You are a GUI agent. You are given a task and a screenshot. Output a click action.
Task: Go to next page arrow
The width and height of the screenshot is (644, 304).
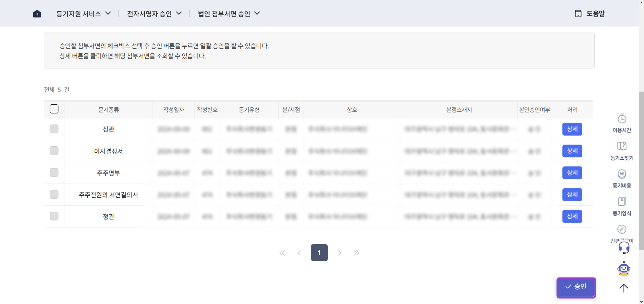click(339, 253)
